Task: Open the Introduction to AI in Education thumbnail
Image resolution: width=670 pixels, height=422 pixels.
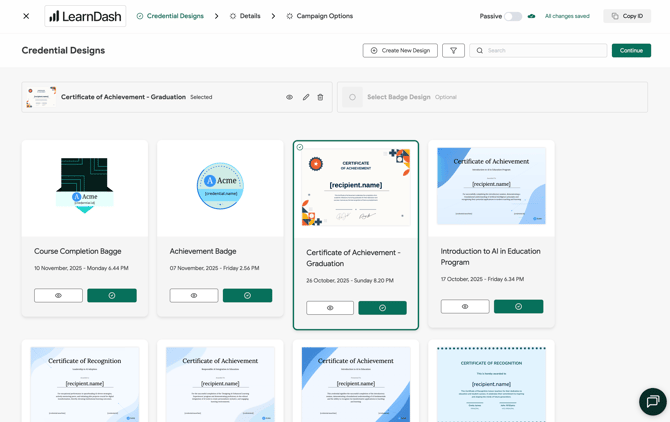Action: point(491,186)
